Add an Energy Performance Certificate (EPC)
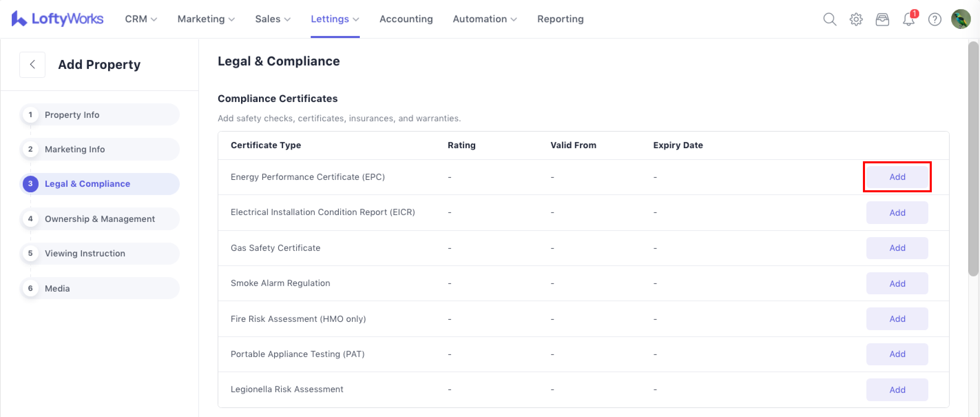This screenshot has height=417, width=980. click(897, 177)
